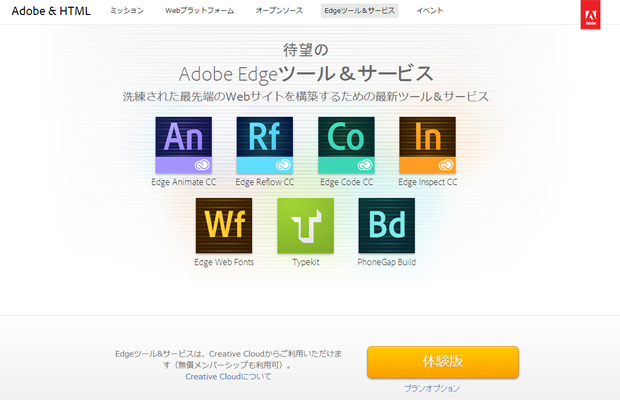Viewport: 620px width, 400px height.
Task: Click the Edge Code CC label
Action: pyautogui.click(x=346, y=182)
